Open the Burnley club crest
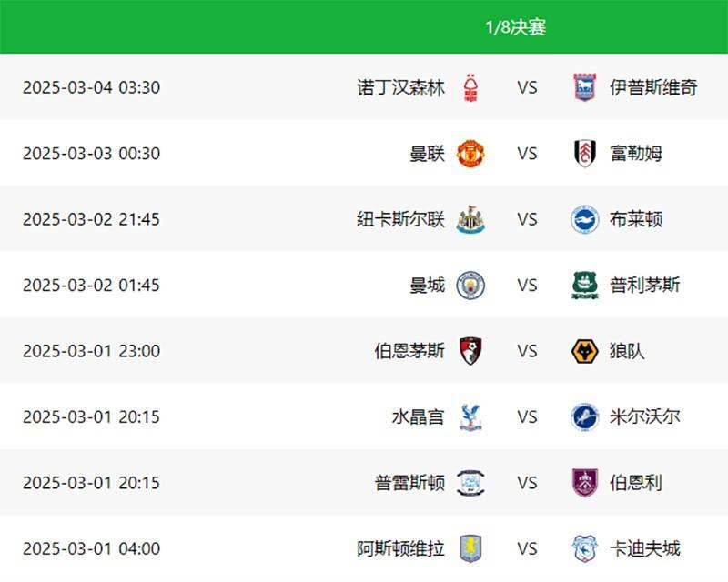 (584, 483)
